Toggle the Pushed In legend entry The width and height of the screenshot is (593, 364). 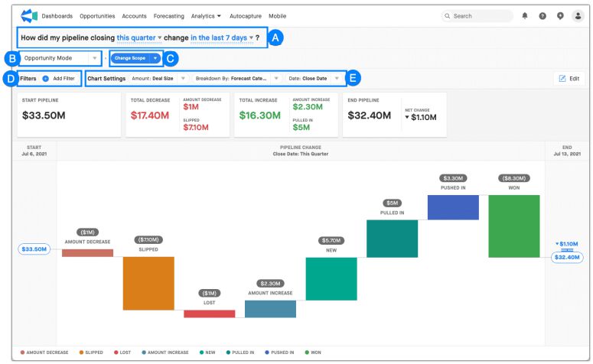(x=279, y=353)
